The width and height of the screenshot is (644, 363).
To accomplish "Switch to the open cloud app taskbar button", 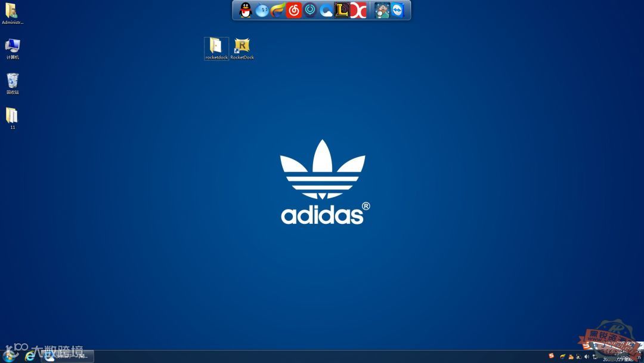I will click(x=67, y=356).
